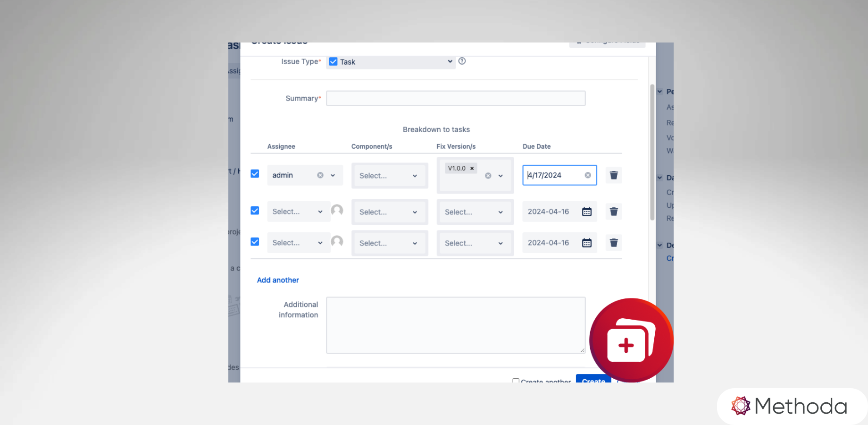
Task: Clear the 4/17/2024 due date
Action: click(588, 175)
